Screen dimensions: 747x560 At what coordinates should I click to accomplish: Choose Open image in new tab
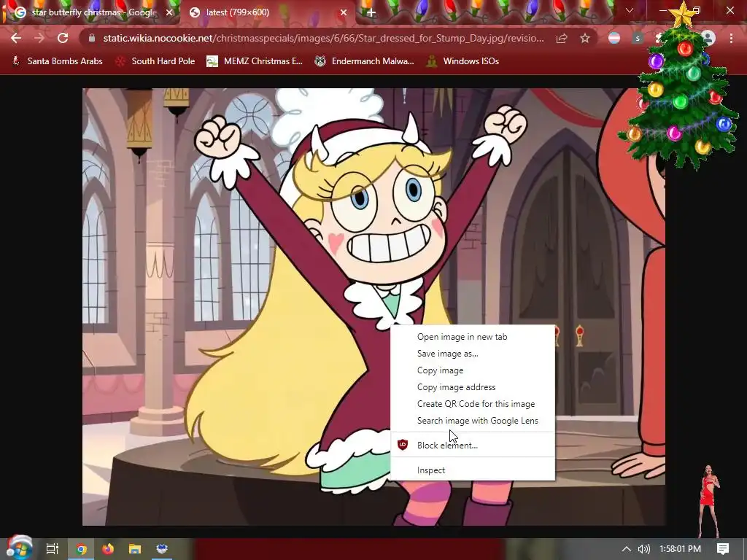point(473,337)
